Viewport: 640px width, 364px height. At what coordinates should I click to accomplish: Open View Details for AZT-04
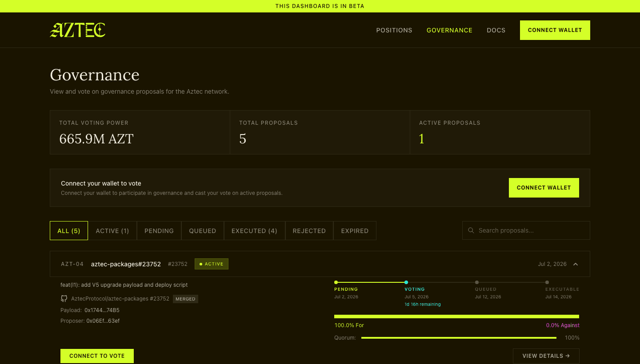pyautogui.click(x=546, y=356)
